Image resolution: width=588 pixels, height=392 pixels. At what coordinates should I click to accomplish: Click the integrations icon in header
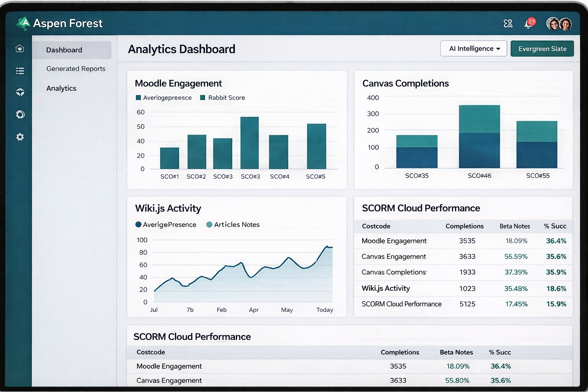[508, 24]
